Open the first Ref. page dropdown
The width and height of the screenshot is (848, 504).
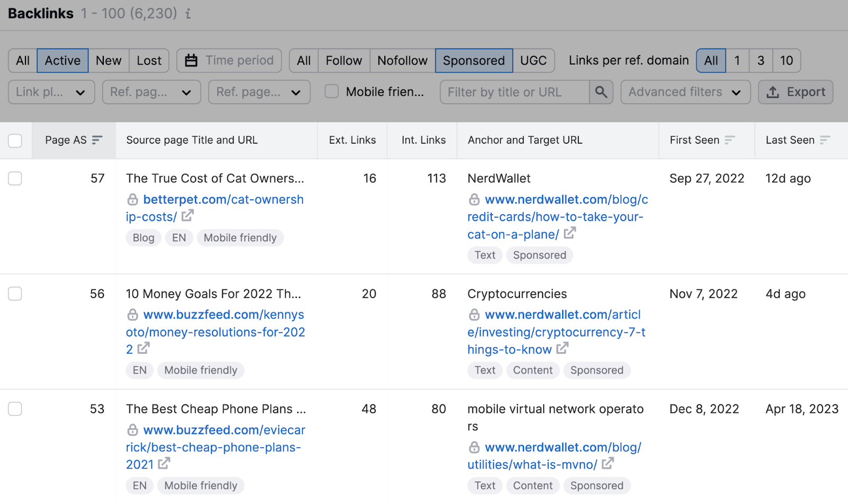click(152, 92)
